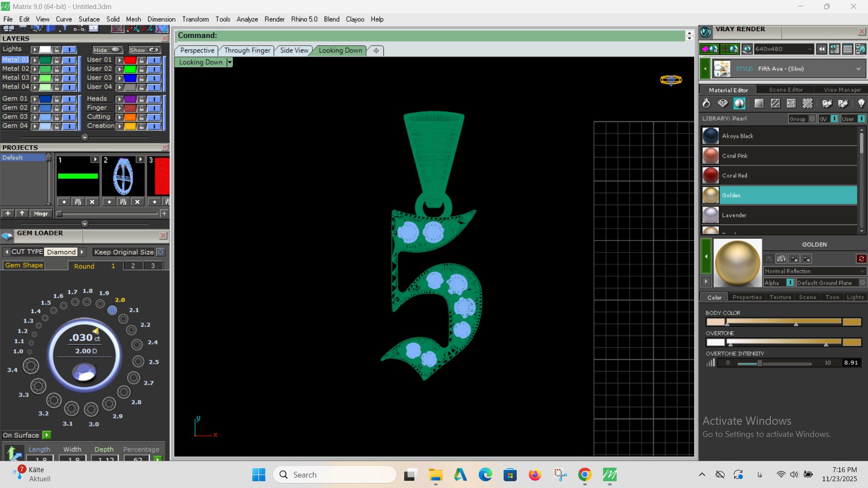Click the Gem Loader diamond icon

click(x=7, y=236)
